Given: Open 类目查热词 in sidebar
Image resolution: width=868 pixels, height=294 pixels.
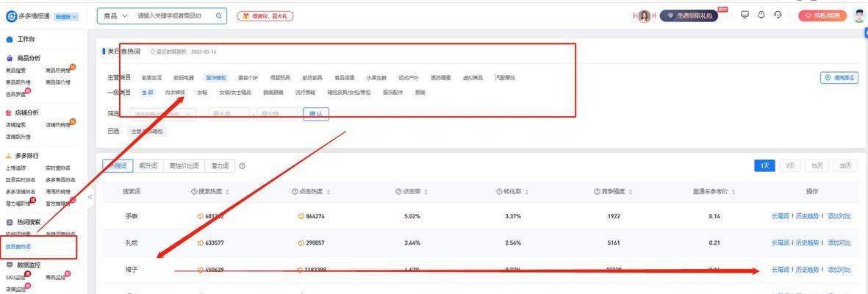Looking at the screenshot, I should coord(18,247).
